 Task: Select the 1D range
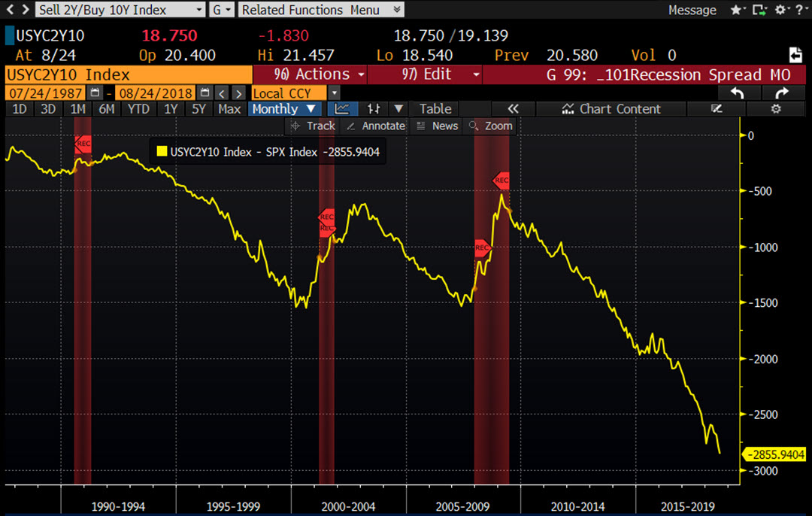click(19, 109)
